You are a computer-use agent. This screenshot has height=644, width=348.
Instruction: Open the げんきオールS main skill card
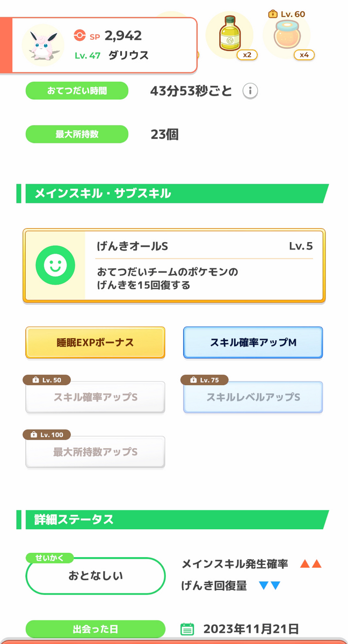click(174, 266)
